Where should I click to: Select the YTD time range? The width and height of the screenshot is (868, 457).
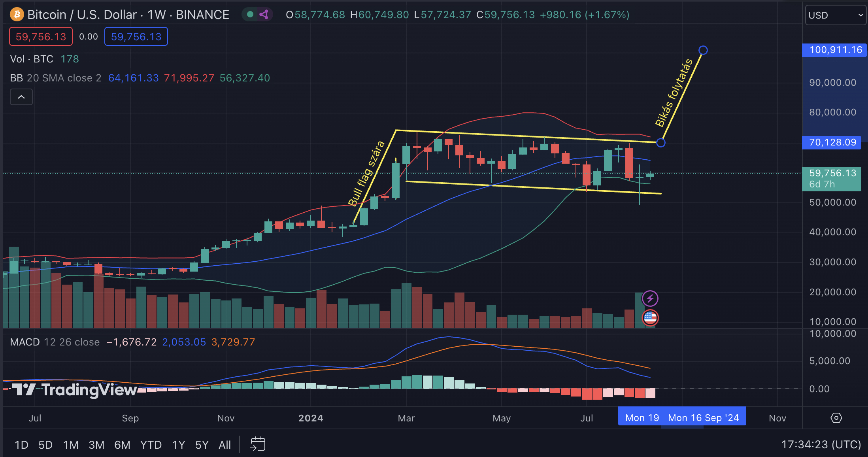pyautogui.click(x=151, y=445)
